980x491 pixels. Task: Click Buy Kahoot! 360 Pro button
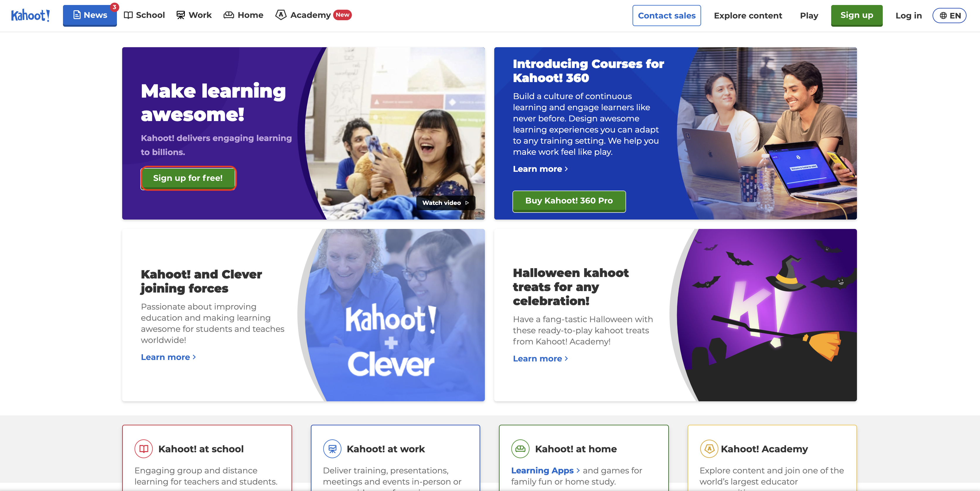[569, 201]
